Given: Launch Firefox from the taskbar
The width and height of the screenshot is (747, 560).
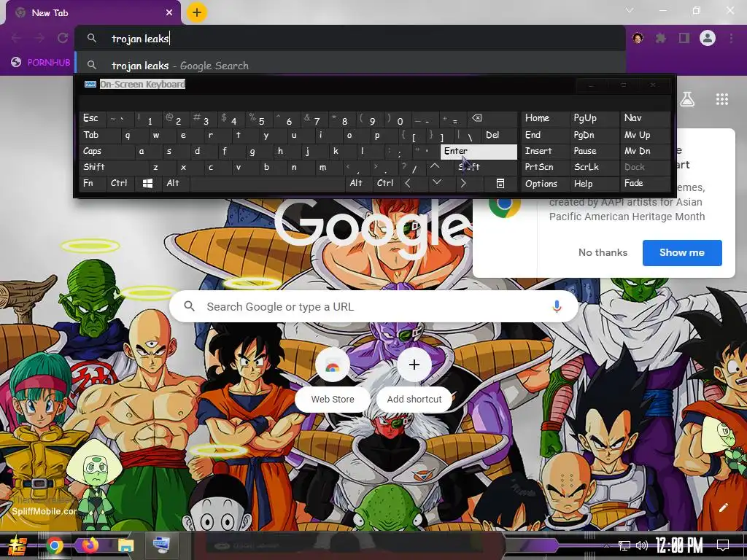Looking at the screenshot, I should coord(90,545).
